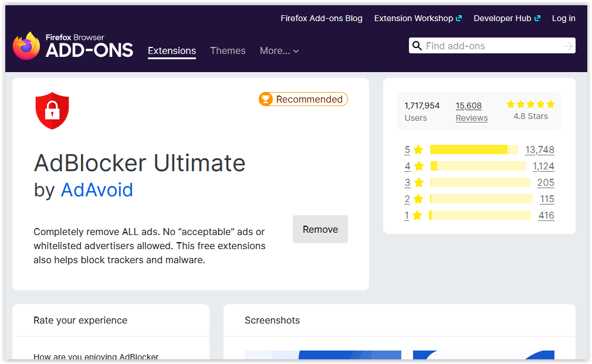Switch to the Themes tab
This screenshot has width=592, height=364.
pos(228,51)
